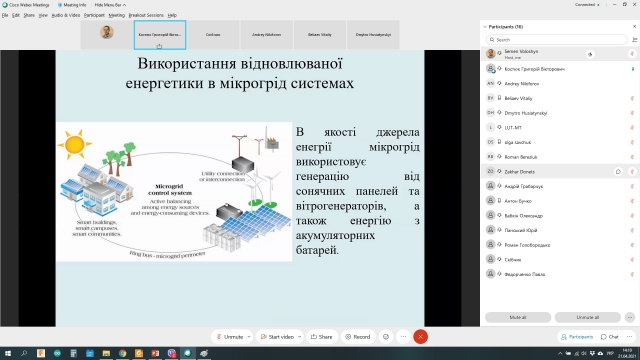
Task: Click the Mute all button
Action: (x=518, y=317)
